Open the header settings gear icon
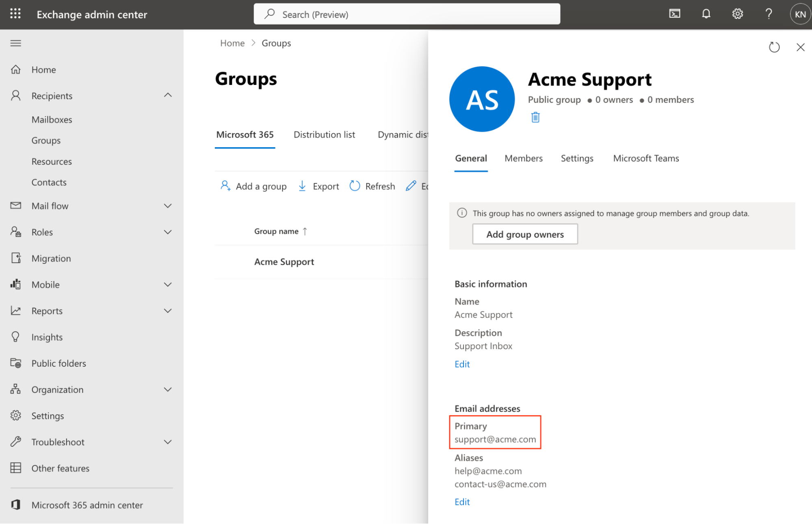The image size is (812, 524). tap(737, 14)
